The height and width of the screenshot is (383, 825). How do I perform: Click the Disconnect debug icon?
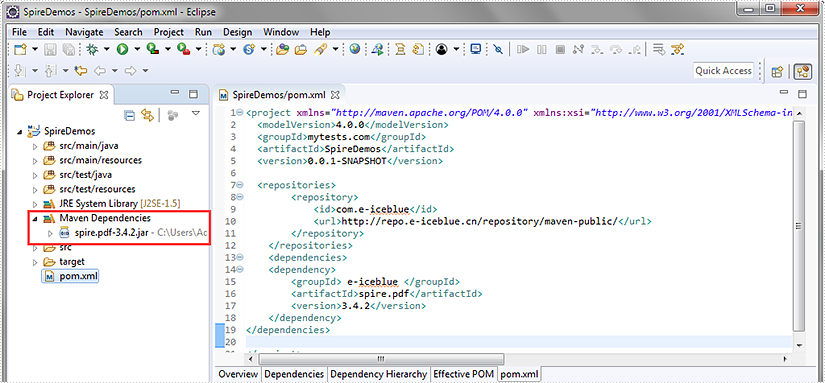(579, 49)
